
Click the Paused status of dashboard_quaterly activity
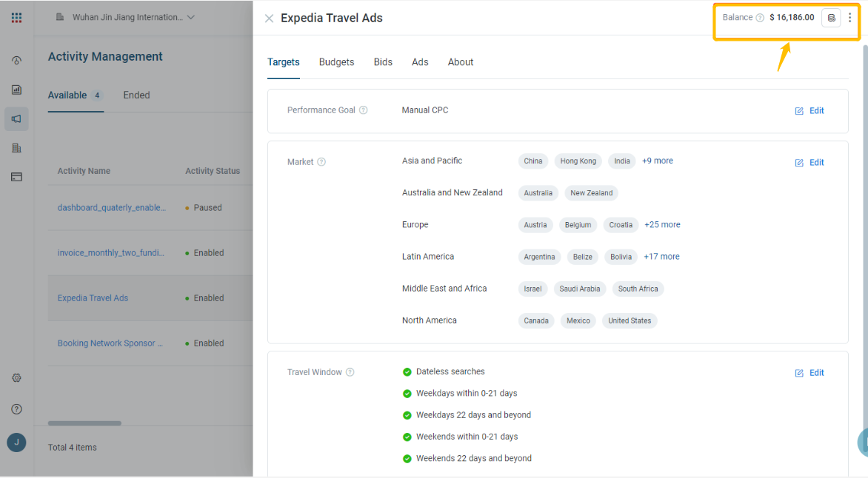[204, 208]
